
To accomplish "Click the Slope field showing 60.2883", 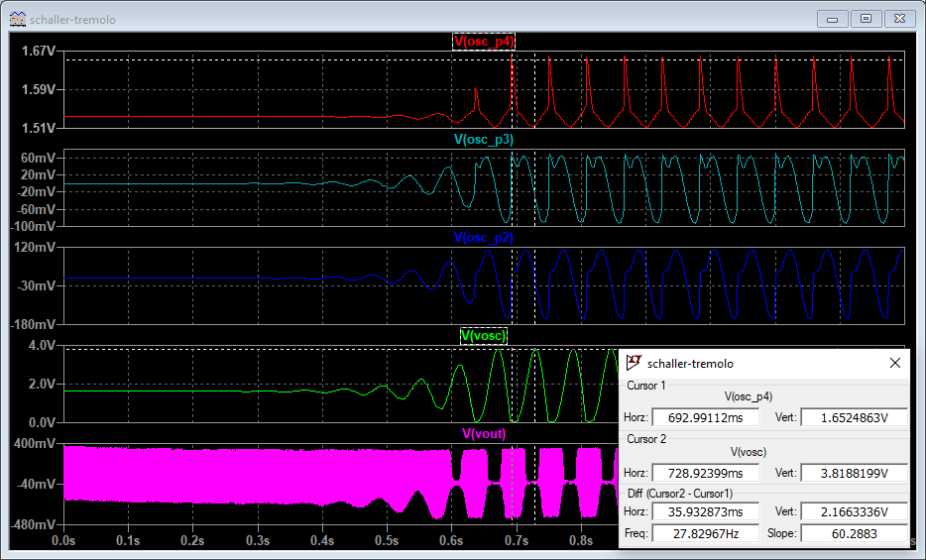I will point(853,533).
